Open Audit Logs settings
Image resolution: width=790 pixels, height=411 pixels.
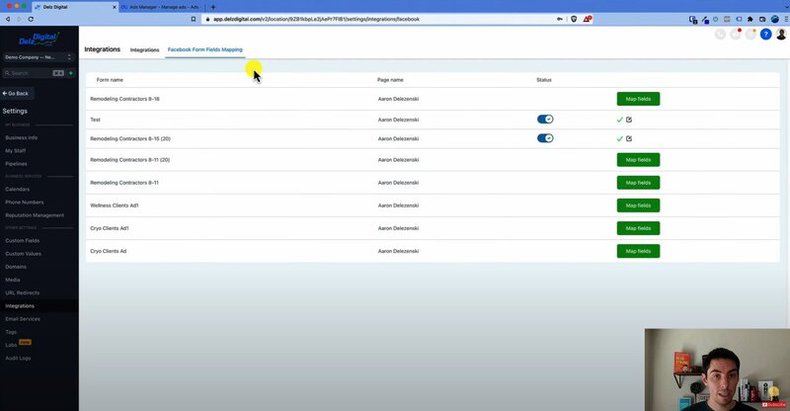pos(18,358)
